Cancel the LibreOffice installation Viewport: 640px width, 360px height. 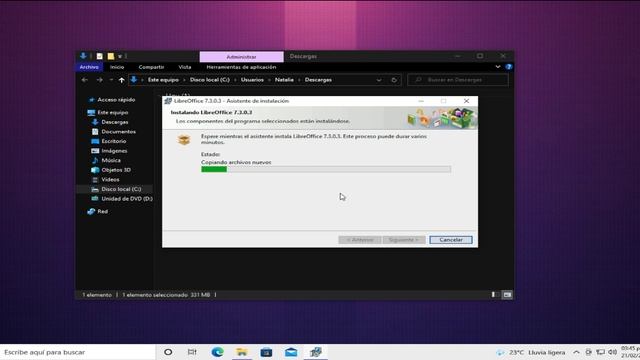[x=451, y=240]
